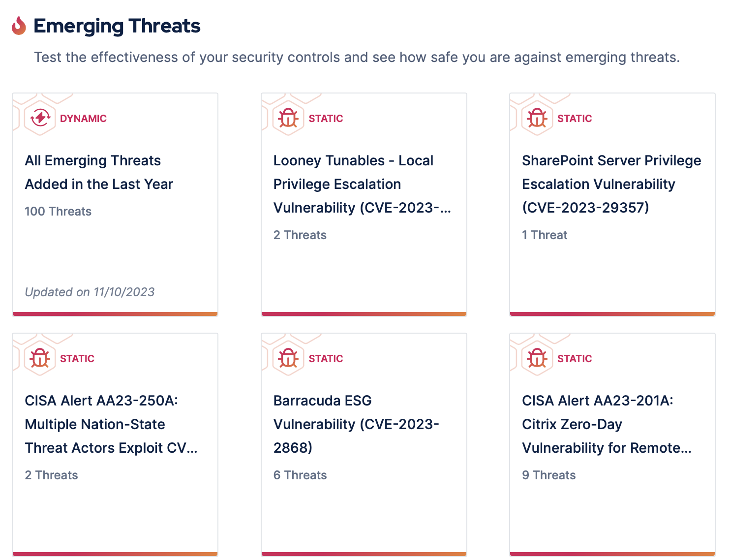The image size is (730, 560).
Task: Click the bug icon on Looney Tunables card
Action: click(x=288, y=118)
